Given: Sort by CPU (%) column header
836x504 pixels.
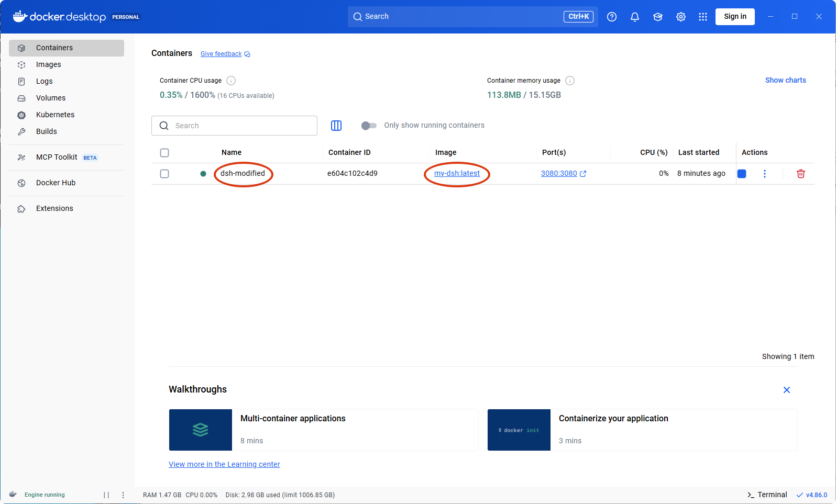Looking at the screenshot, I should [654, 152].
